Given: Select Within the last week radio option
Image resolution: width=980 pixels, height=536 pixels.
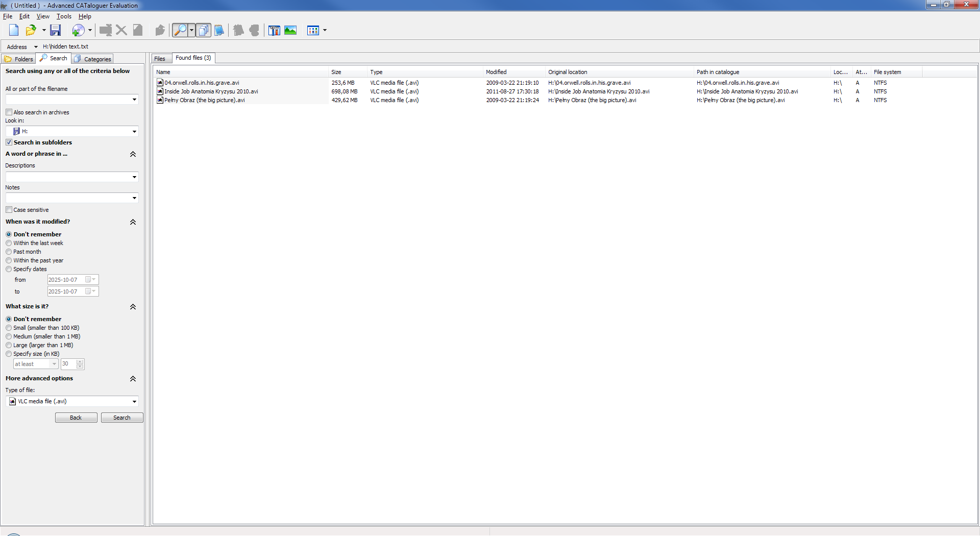Looking at the screenshot, I should point(9,243).
